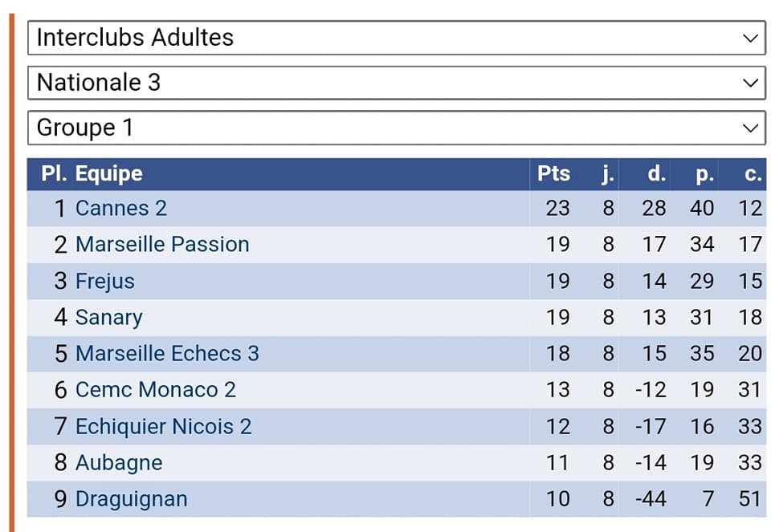Open the Marseille Passion team link
This screenshot has width=771, height=532.
pyautogui.click(x=162, y=245)
